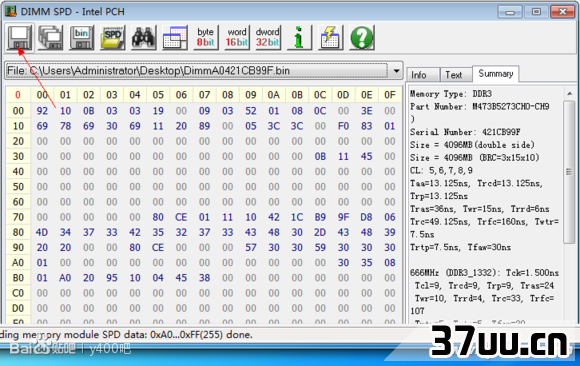Screen dimensions: 580x366
Task: Close the DIMM SPD window
Action: click(562, 12)
